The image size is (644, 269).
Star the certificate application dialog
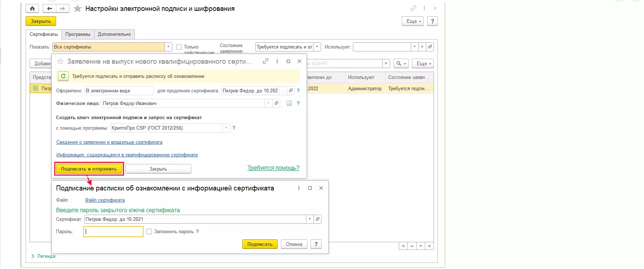(x=60, y=62)
